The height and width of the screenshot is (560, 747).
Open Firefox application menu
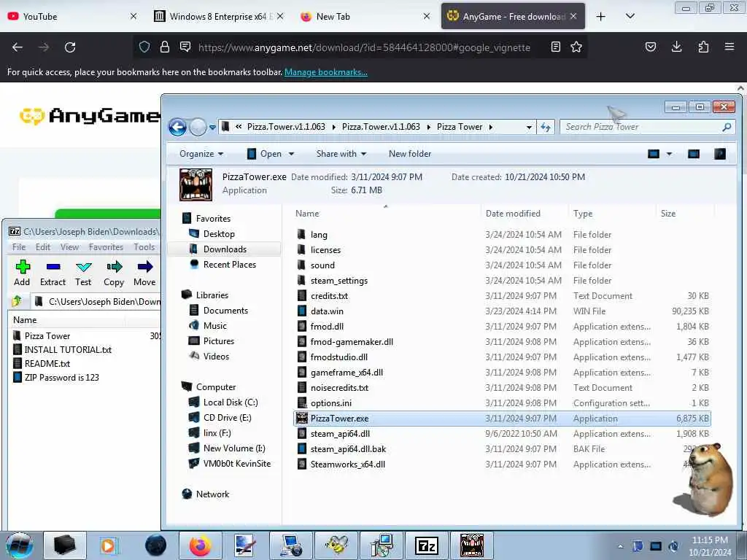pos(729,47)
